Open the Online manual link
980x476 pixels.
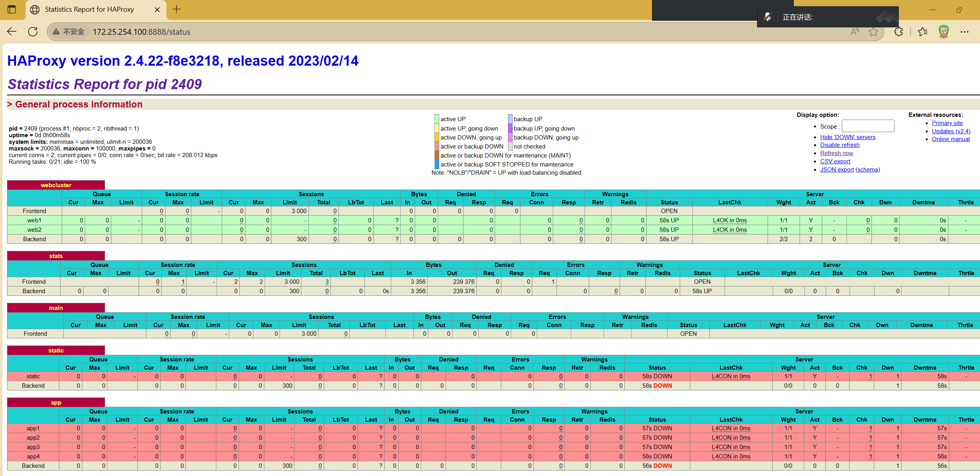click(x=951, y=139)
